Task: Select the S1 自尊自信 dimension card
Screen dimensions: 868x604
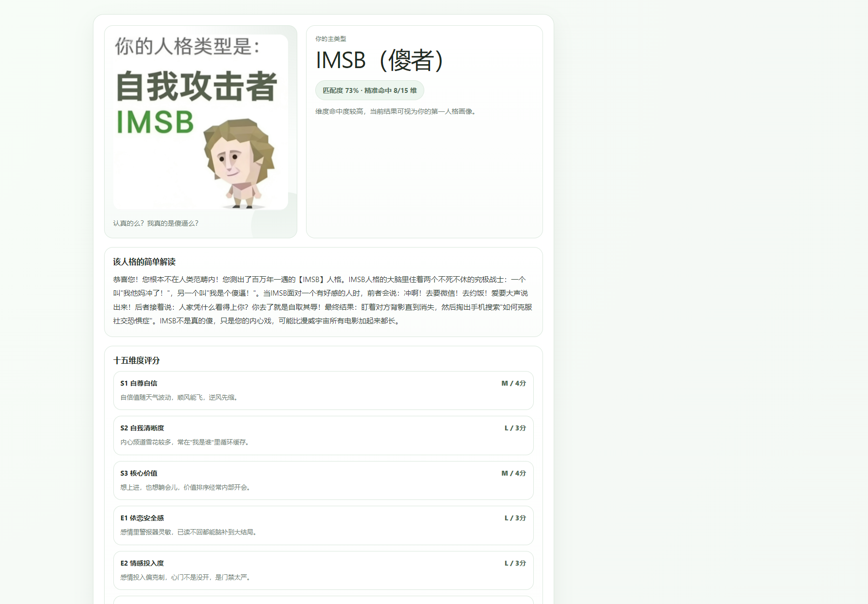Action: [x=323, y=391]
